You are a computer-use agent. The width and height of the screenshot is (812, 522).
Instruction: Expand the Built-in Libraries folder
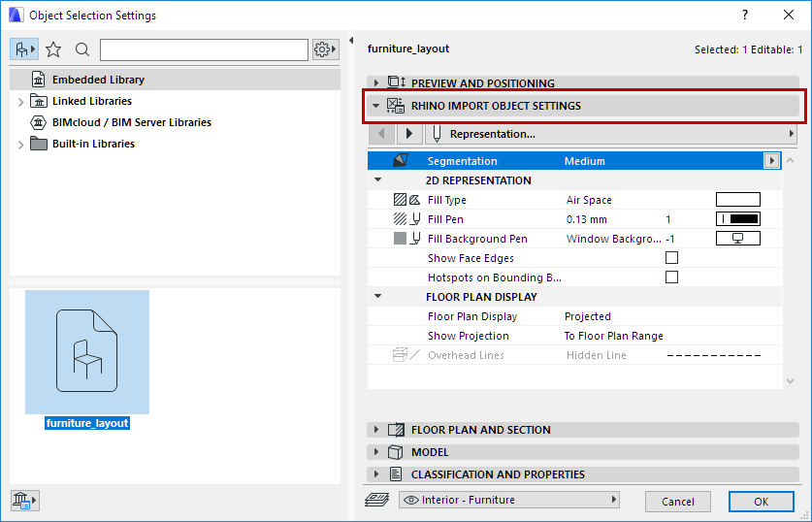pos(20,144)
